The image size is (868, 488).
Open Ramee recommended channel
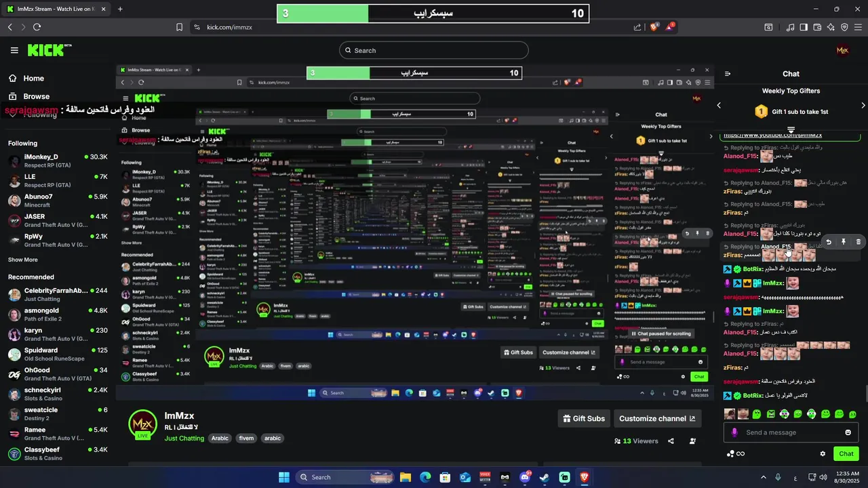[58, 434]
